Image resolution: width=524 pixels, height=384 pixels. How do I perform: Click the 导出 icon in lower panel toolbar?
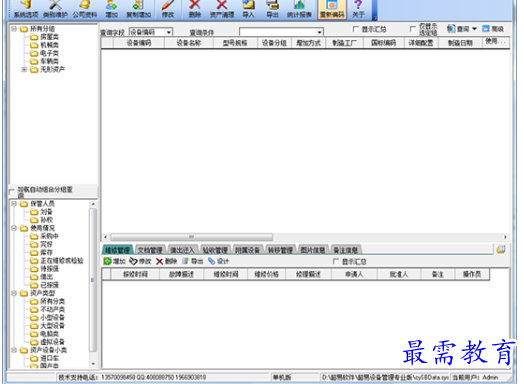tap(192, 261)
